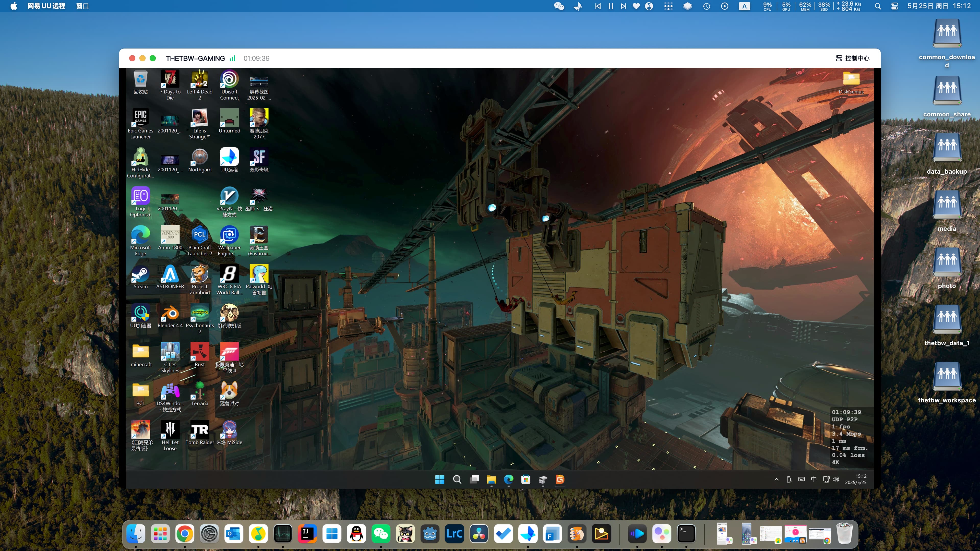Viewport: 980px width, 551px height.
Task: Select the Microsoft Edge desktop shortcut
Action: point(140,241)
